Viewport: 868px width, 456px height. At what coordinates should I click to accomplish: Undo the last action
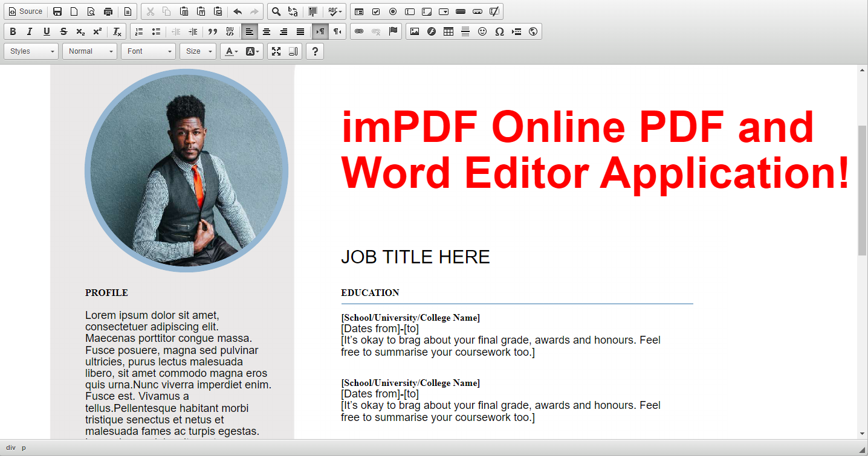238,11
